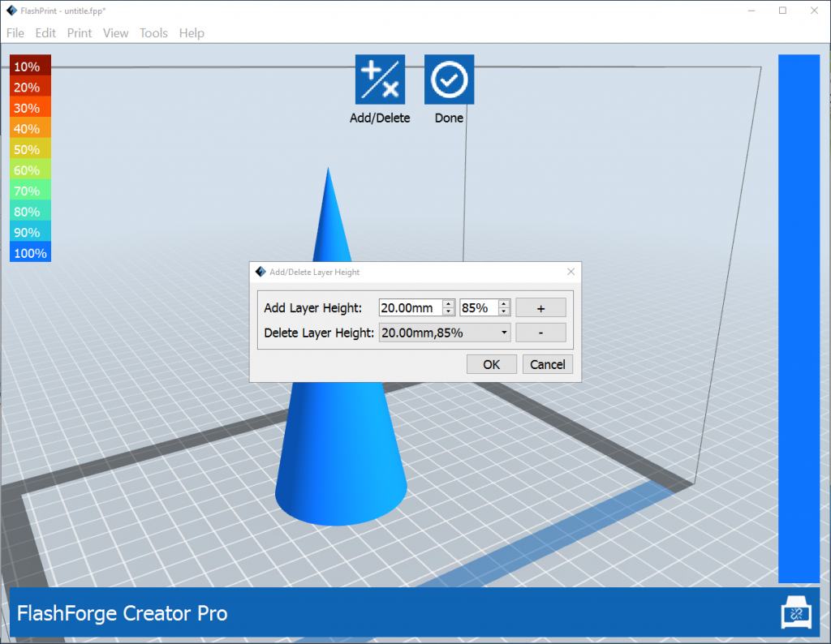Open the File menu

pyautogui.click(x=15, y=32)
